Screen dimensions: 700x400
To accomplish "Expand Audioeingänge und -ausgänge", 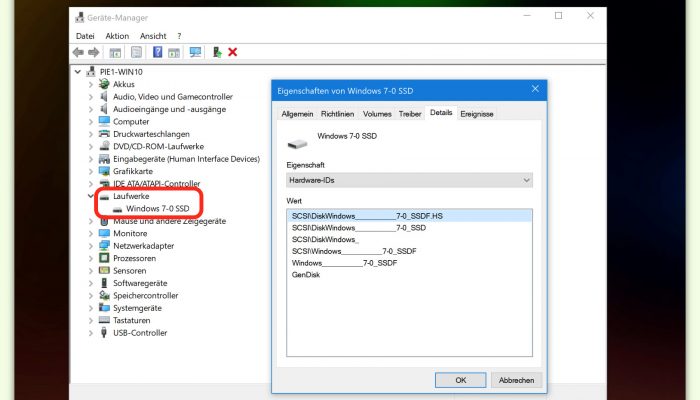I will point(91,109).
